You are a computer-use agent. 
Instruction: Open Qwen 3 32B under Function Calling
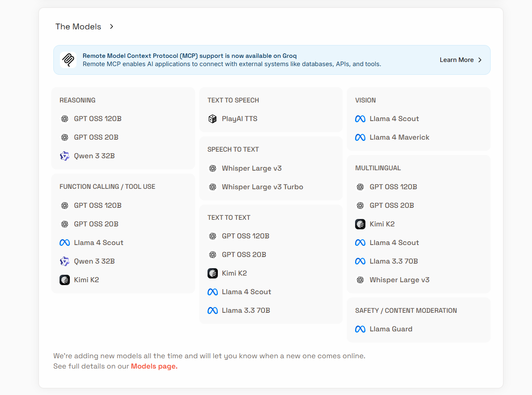94,262
